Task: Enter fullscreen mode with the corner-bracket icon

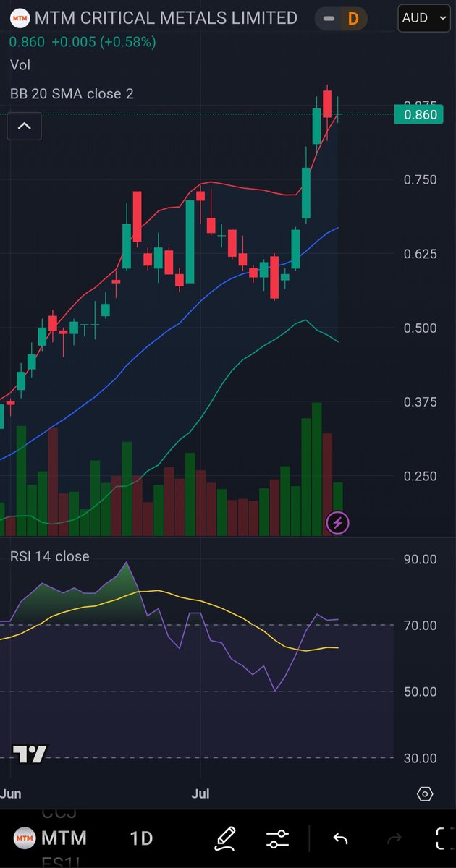Action: 446,839
